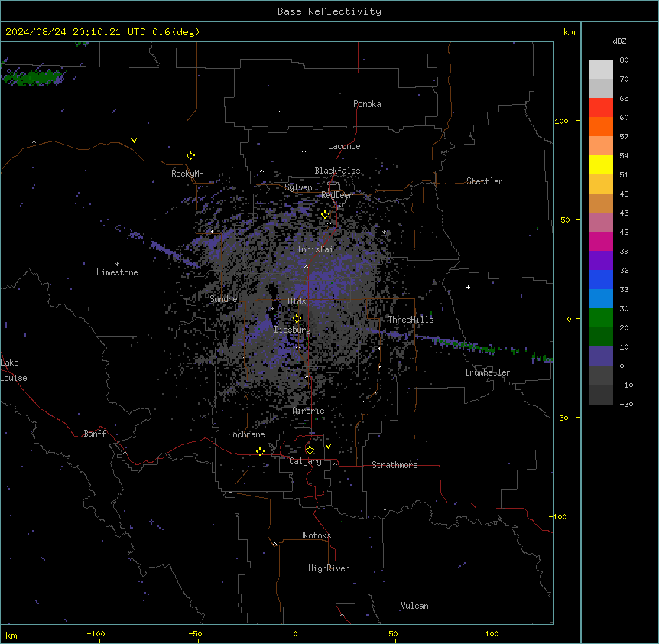Click the Lacombe label
The width and height of the screenshot is (659, 644).
pos(344,146)
